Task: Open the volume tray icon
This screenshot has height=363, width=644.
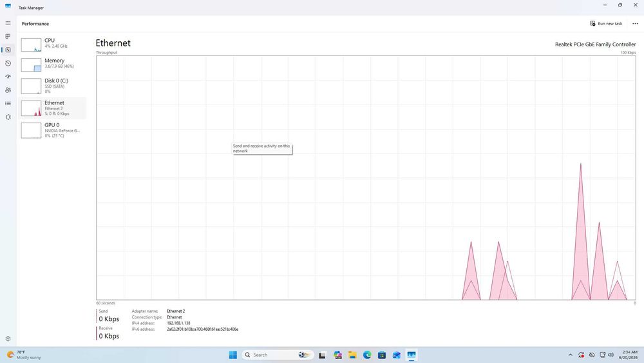Action: pos(611,355)
